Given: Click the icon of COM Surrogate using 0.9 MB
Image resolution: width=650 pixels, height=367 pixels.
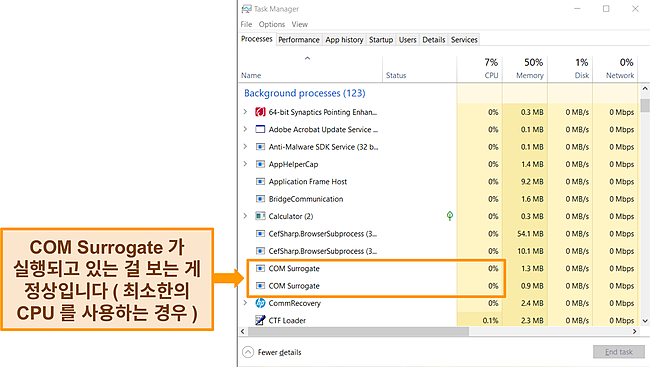Looking at the screenshot, I should point(260,286).
